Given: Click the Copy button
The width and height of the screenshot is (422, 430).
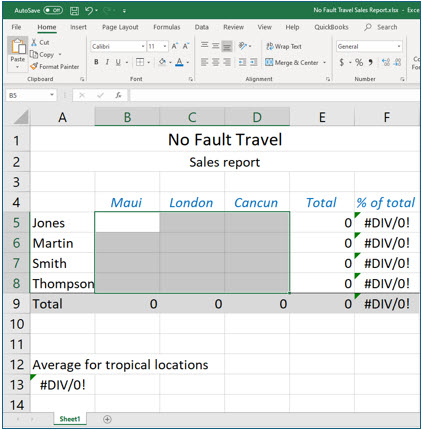Looking at the screenshot, I should pos(42,54).
